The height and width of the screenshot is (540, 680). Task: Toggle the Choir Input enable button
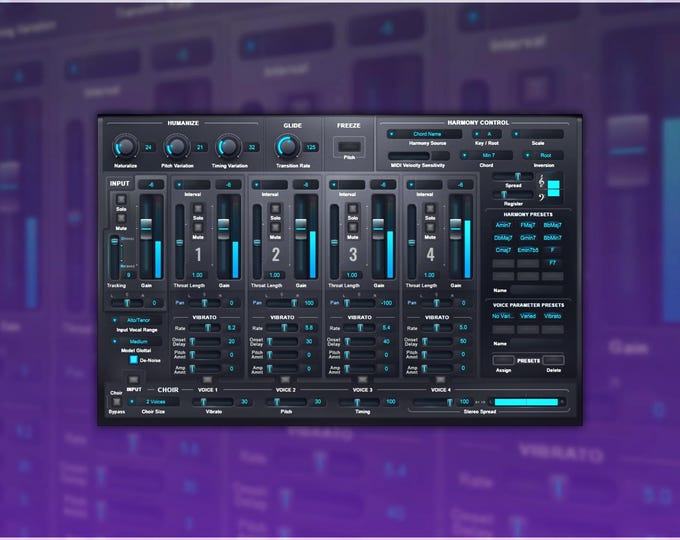pyautogui.click(x=134, y=380)
